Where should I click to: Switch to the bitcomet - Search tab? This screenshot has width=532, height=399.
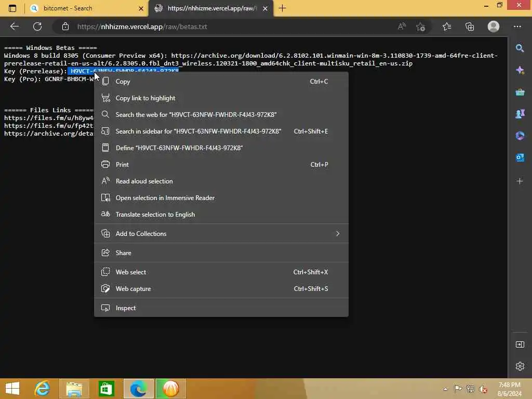(x=87, y=8)
